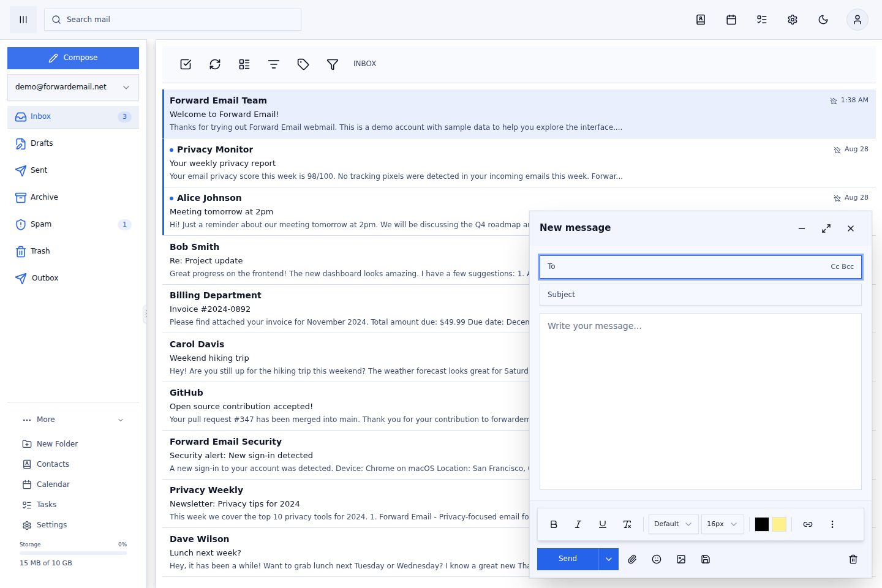Open the settings gear in the top bar
Viewport: 882px width, 588px height.
tap(793, 20)
